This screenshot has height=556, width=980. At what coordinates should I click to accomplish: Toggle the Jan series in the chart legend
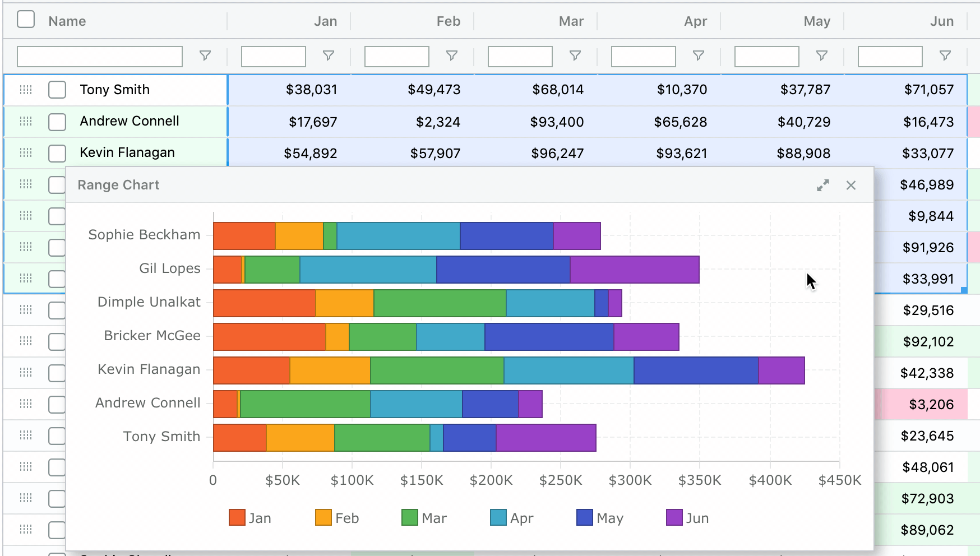[x=250, y=518]
